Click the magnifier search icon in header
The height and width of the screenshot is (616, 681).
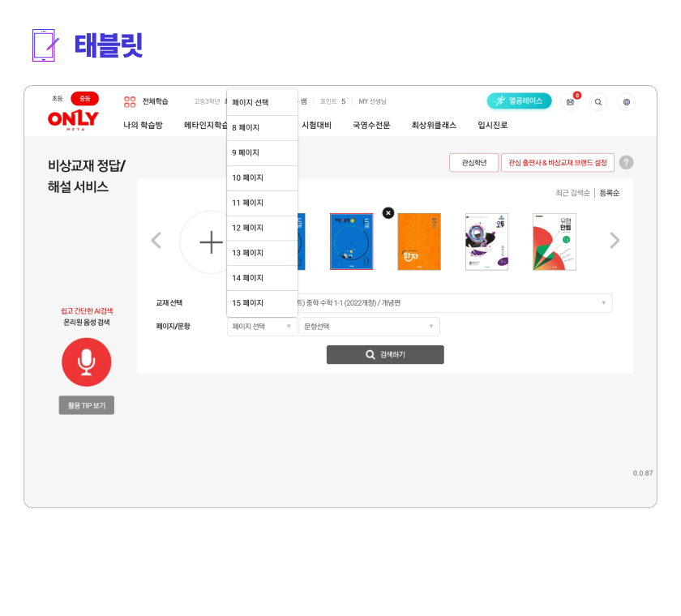tap(598, 102)
